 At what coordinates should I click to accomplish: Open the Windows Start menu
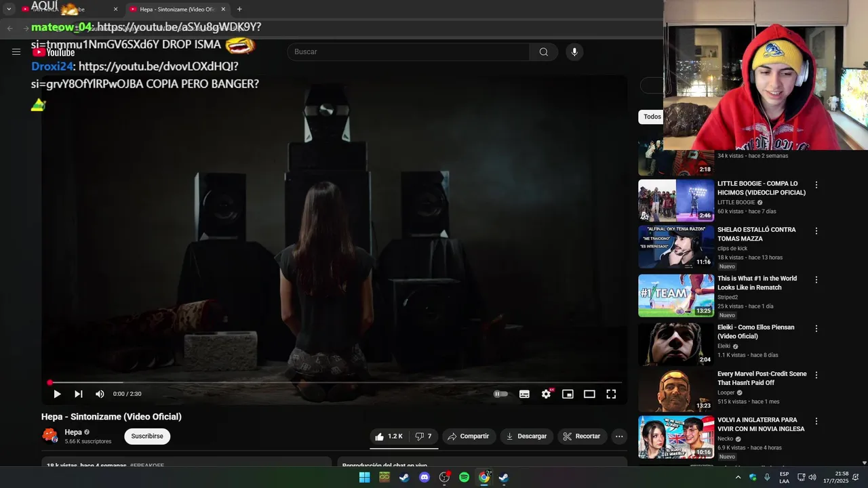(364, 477)
